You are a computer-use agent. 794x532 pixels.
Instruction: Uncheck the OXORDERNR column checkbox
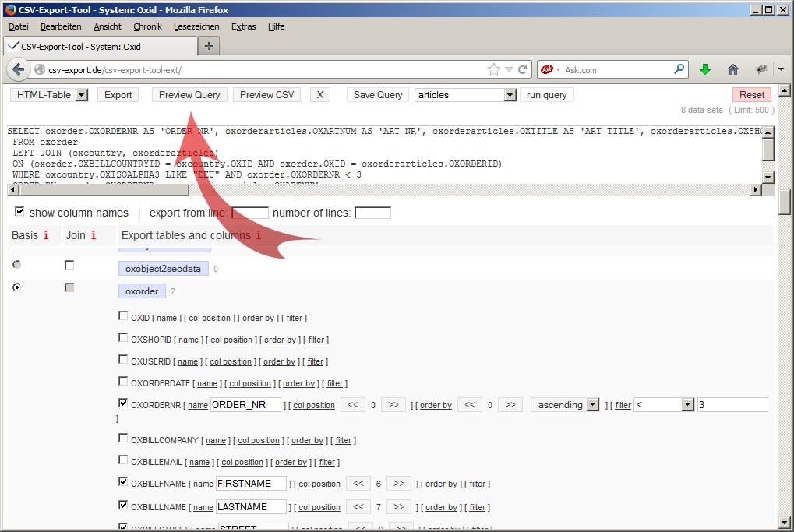click(123, 403)
